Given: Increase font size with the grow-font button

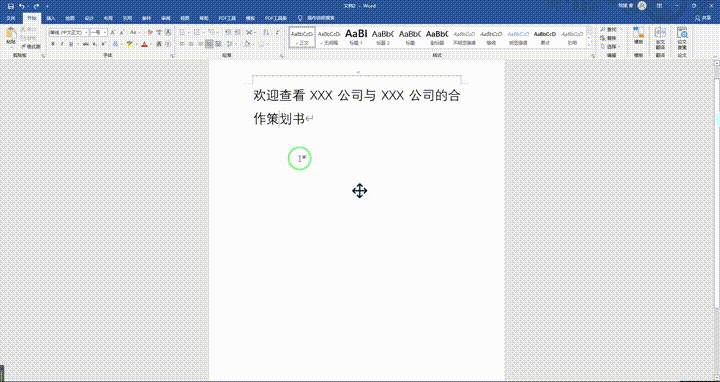Looking at the screenshot, I should [112, 33].
